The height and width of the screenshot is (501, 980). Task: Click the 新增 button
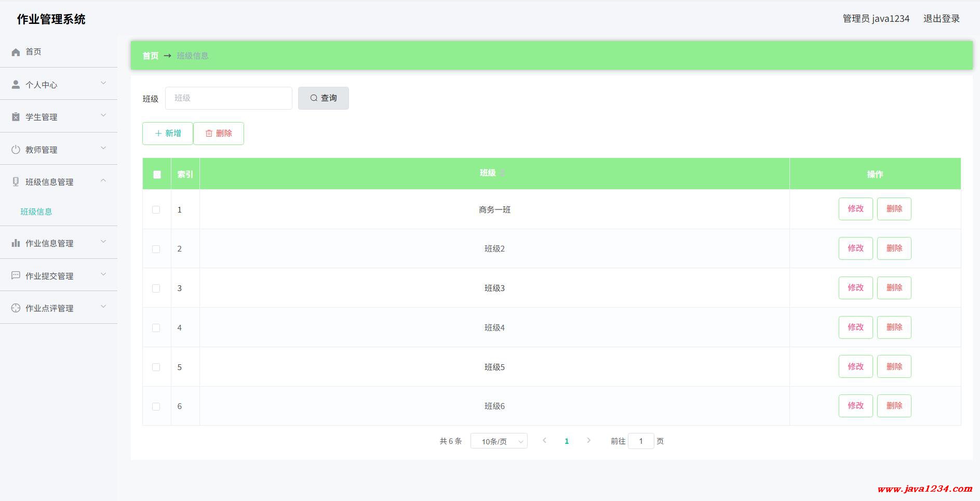(168, 134)
